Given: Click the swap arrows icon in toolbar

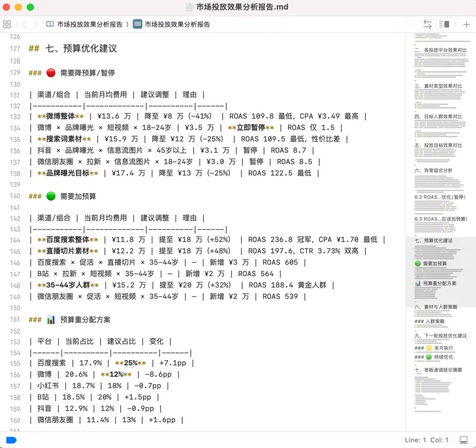Looking at the screenshot, I should pyautogui.click(x=428, y=24).
